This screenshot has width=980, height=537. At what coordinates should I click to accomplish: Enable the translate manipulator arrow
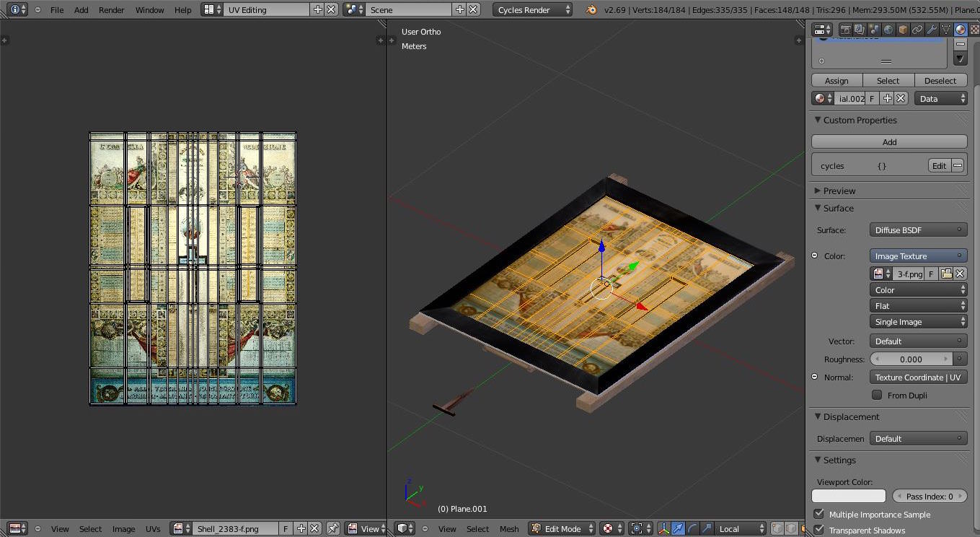[678, 528]
